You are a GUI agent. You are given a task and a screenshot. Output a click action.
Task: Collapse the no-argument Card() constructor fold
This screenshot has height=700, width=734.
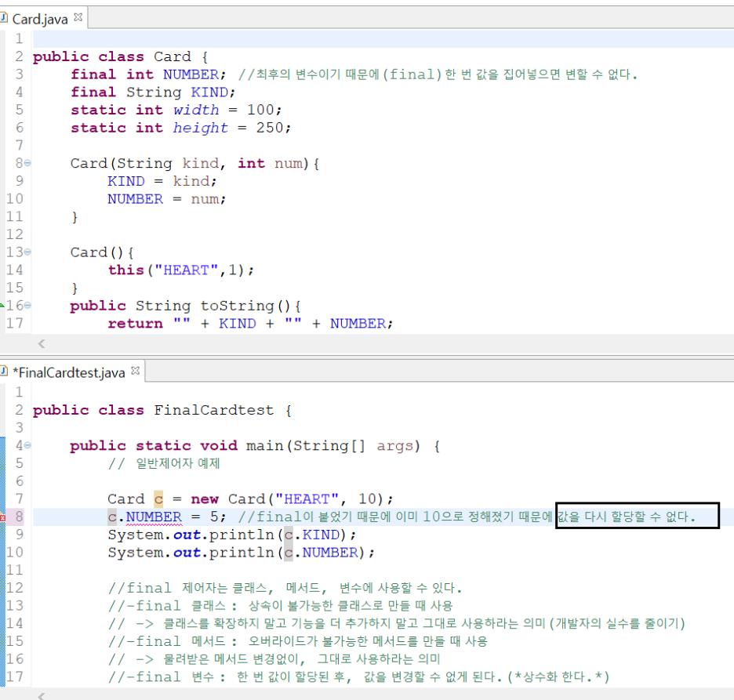tap(27, 252)
